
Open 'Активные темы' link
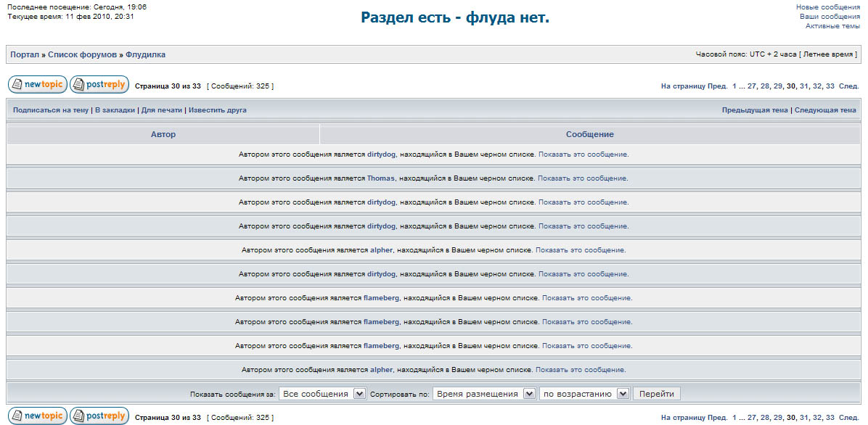(832, 25)
